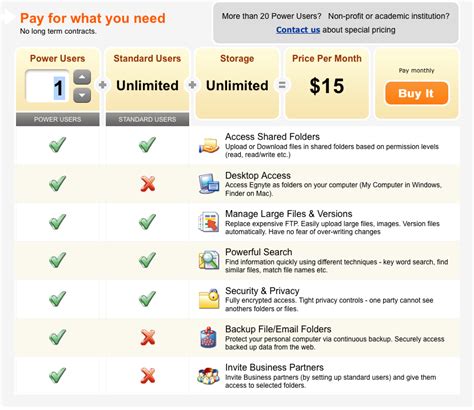This screenshot has height=410, width=474.
Task: Select the POWER USERS column tab
Action: (58, 119)
